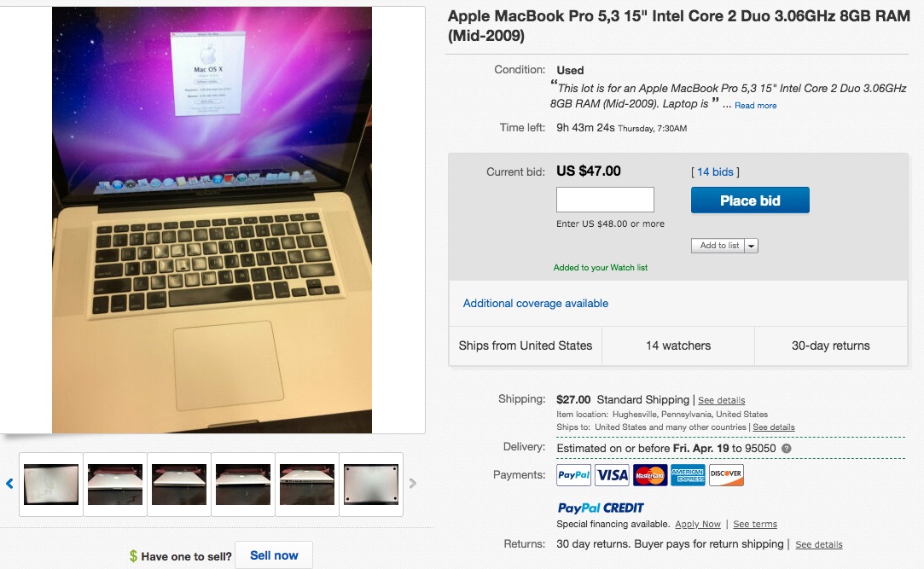
Task: Open the Add to list dropdown arrow
Action: point(752,246)
